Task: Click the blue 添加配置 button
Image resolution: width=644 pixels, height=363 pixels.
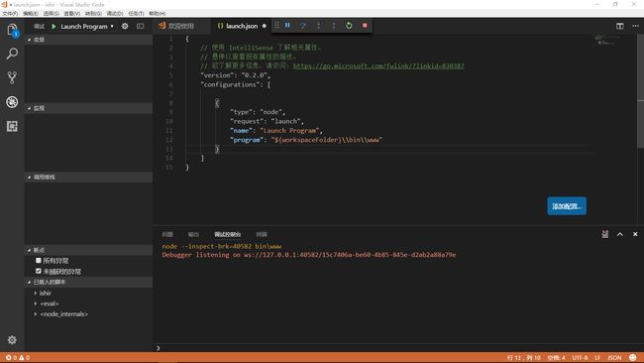Action: point(567,206)
